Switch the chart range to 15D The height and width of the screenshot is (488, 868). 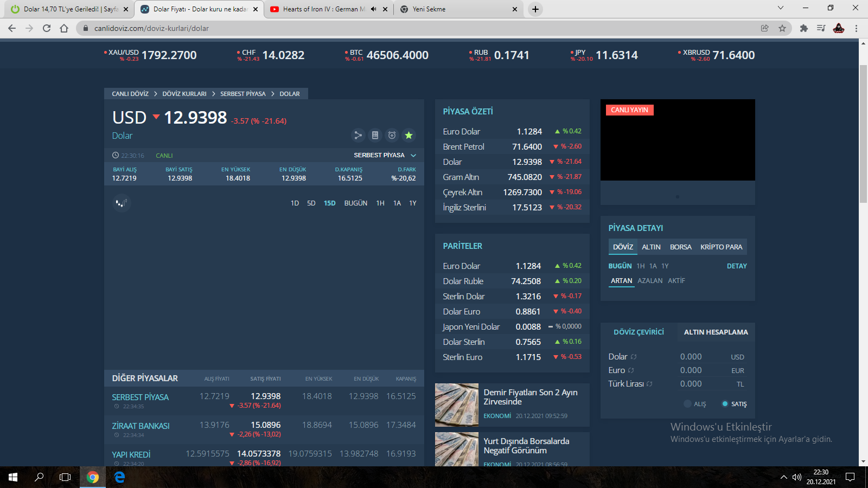330,203
